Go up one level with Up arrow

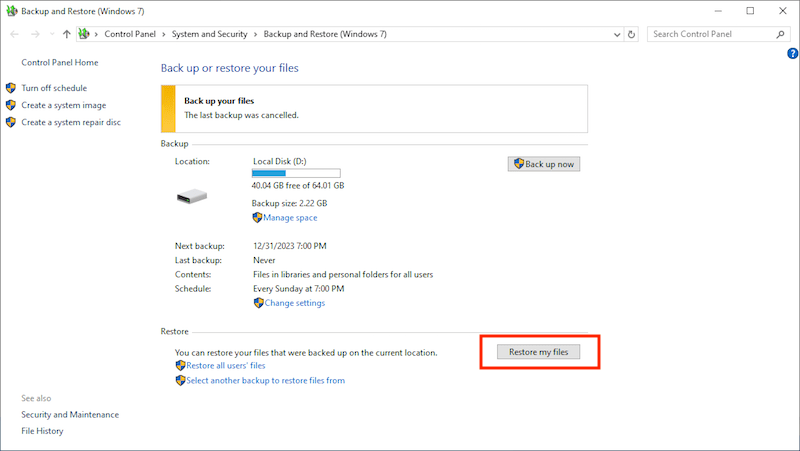click(x=66, y=34)
